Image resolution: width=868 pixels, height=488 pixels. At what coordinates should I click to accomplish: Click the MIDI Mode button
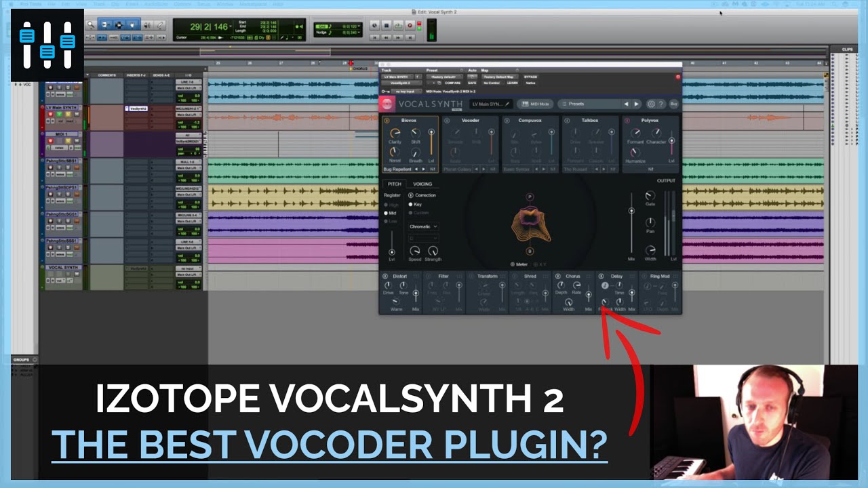click(x=535, y=104)
